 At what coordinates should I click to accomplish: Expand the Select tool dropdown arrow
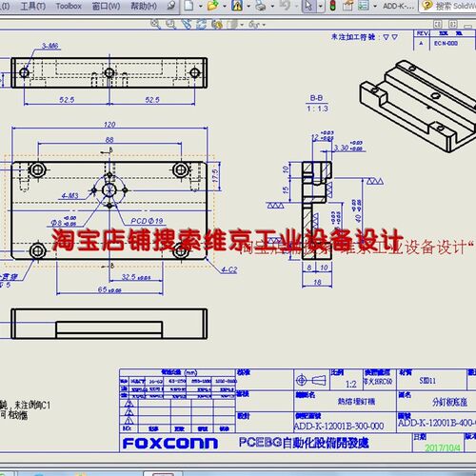tap(321, 6)
